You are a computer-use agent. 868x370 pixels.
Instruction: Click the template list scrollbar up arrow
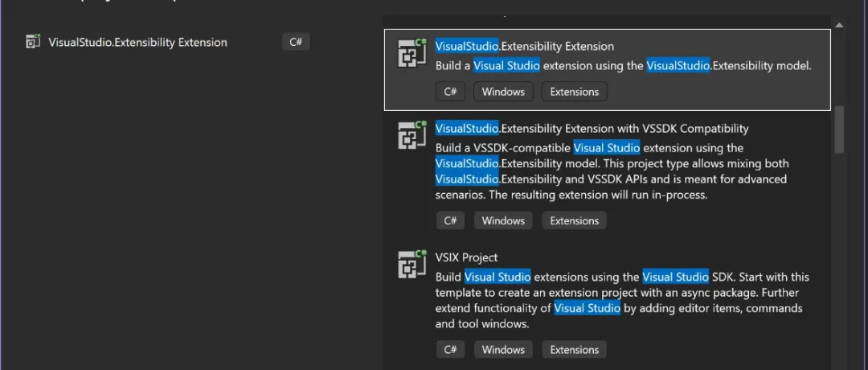pyautogui.click(x=839, y=25)
